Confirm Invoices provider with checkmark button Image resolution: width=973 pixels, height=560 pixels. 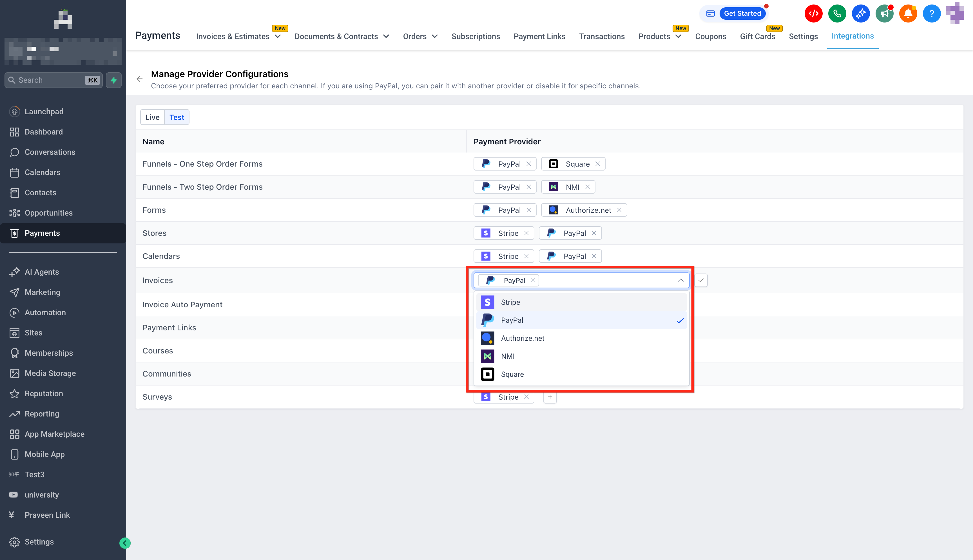point(700,280)
